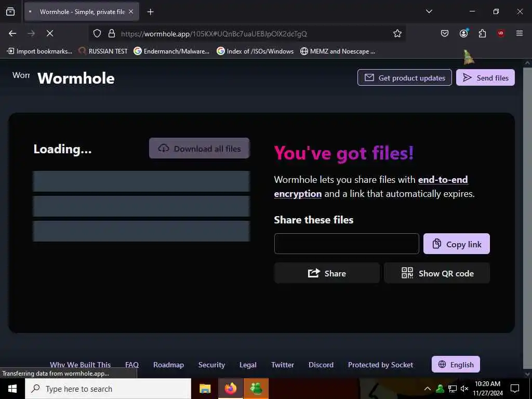Open the Twitter footer link
Image resolution: width=532 pixels, height=399 pixels.
[x=282, y=365]
